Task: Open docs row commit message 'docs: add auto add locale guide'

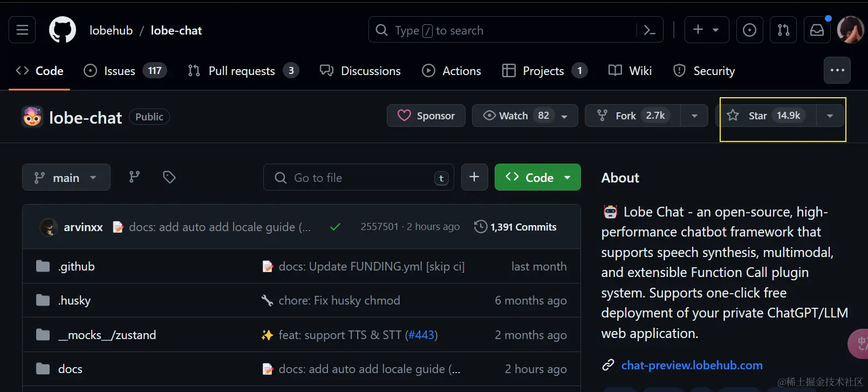Action: coord(370,369)
